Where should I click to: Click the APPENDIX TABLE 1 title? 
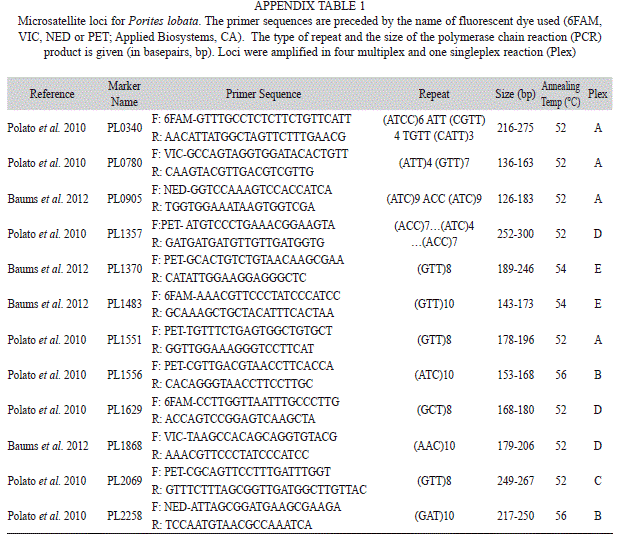[309, 6]
